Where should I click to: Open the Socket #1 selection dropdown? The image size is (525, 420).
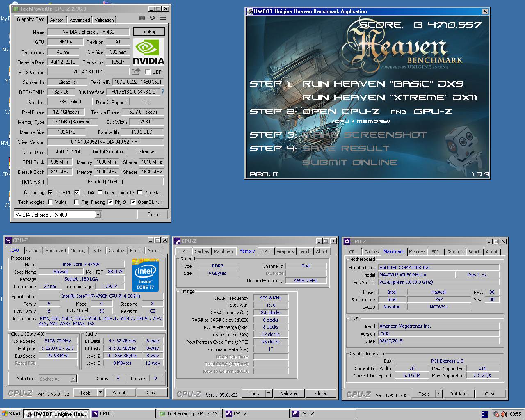(x=58, y=379)
